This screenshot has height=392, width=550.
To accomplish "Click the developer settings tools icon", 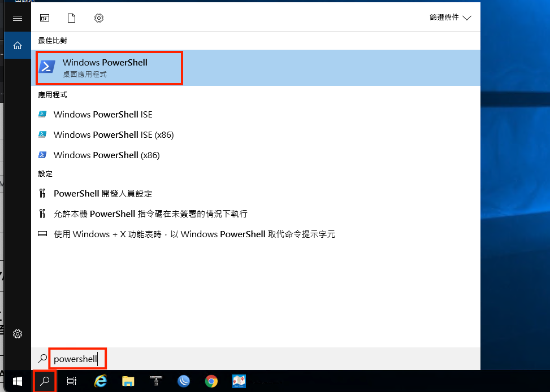I will [x=42, y=193].
